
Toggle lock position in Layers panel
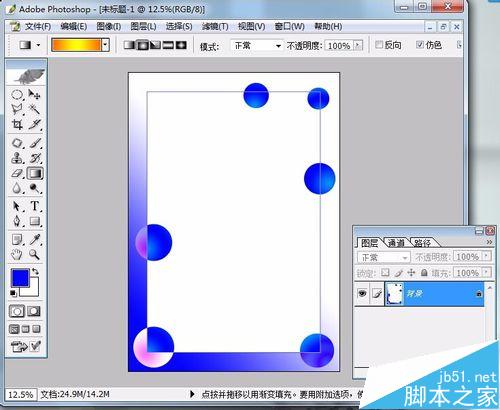coord(411,273)
